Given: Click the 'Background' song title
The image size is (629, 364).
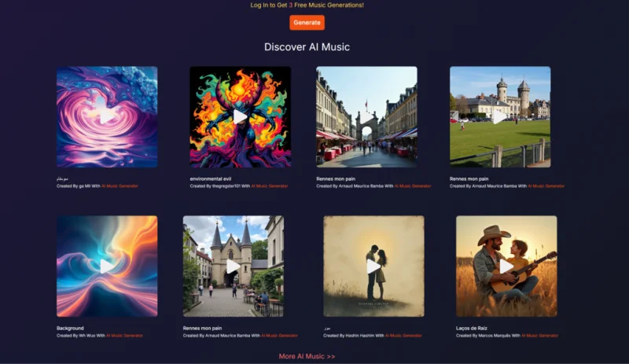Looking at the screenshot, I should (x=70, y=328).
